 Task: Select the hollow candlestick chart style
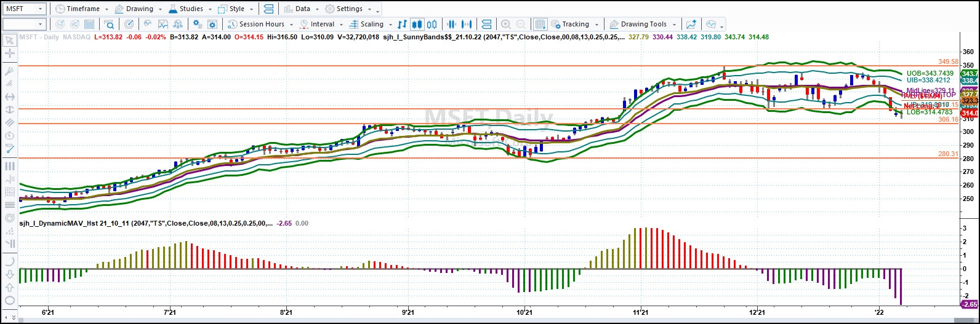(x=432, y=24)
